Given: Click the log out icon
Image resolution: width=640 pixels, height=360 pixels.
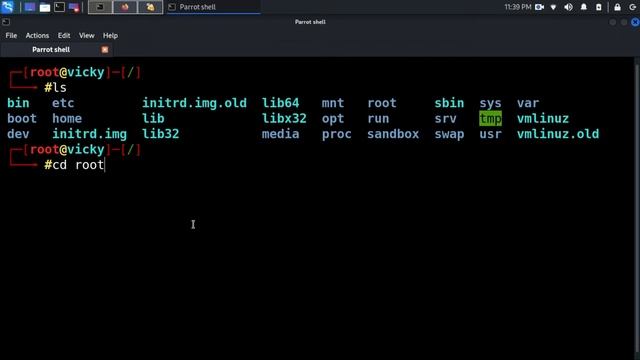Looking at the screenshot, I should 632,7.
